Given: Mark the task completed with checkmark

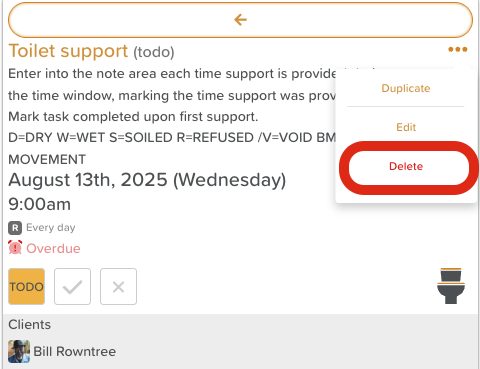Looking at the screenshot, I should tap(72, 286).
